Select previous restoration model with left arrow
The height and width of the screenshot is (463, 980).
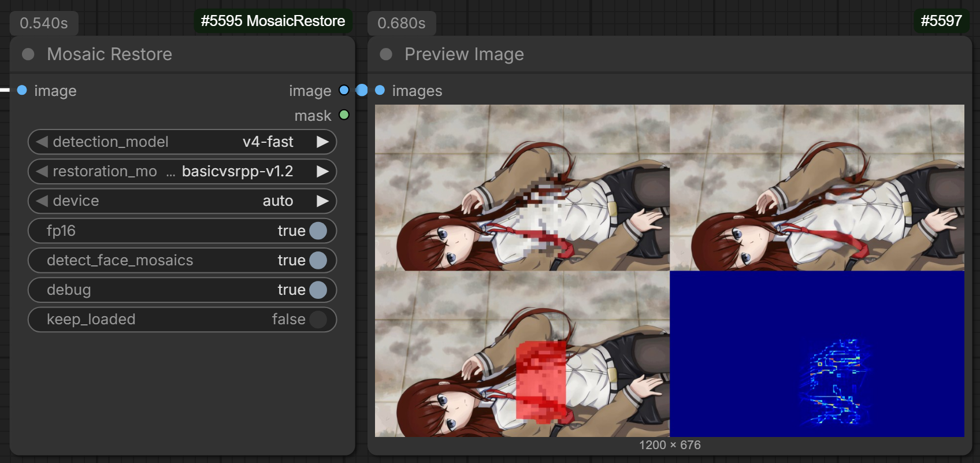point(42,171)
